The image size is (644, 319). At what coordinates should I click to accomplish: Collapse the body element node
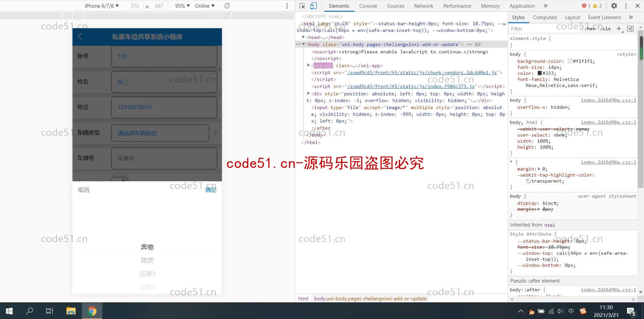pos(304,44)
